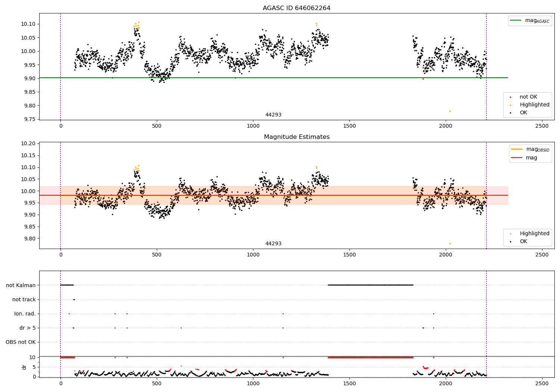
Task: Click the long black 'not Kalman' bar between 1400 and 1800
Action: (x=371, y=285)
